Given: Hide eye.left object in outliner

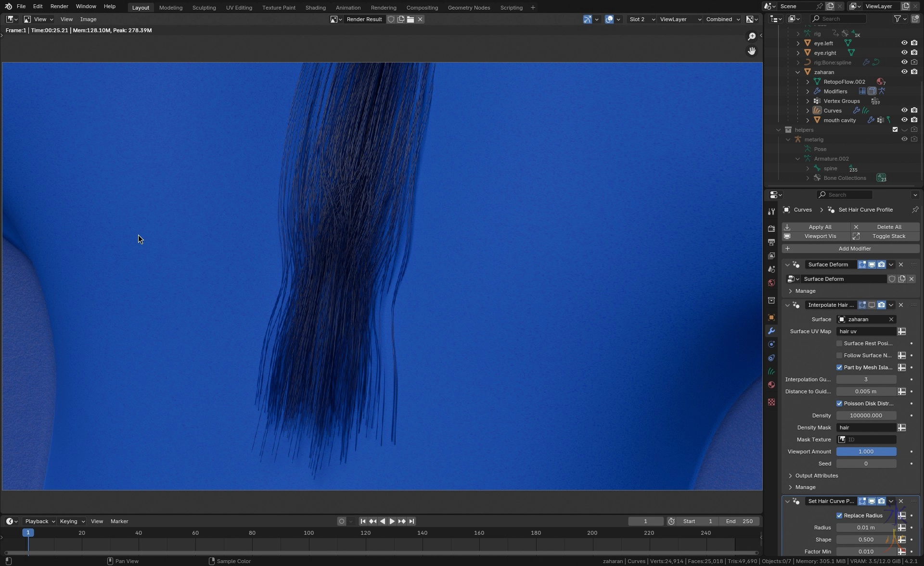Looking at the screenshot, I should [904, 43].
